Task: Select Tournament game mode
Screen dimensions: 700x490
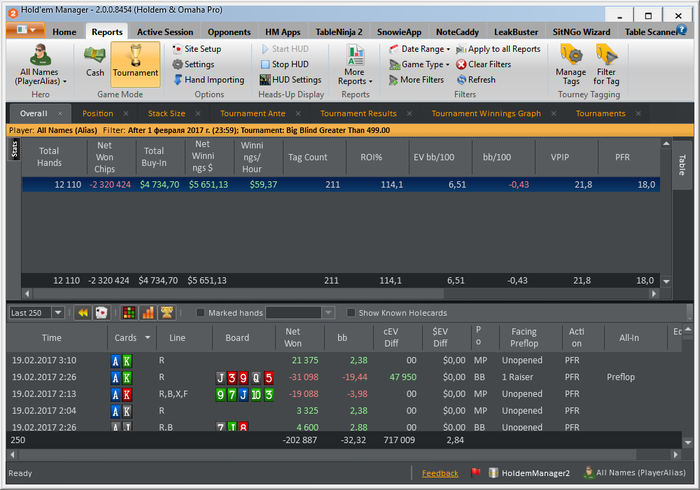Action: click(x=135, y=65)
